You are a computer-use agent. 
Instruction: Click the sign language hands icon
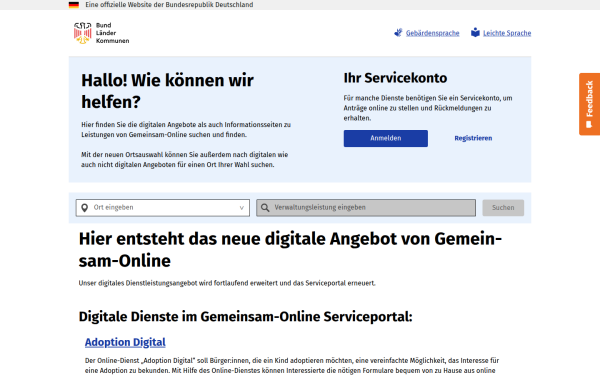click(398, 33)
